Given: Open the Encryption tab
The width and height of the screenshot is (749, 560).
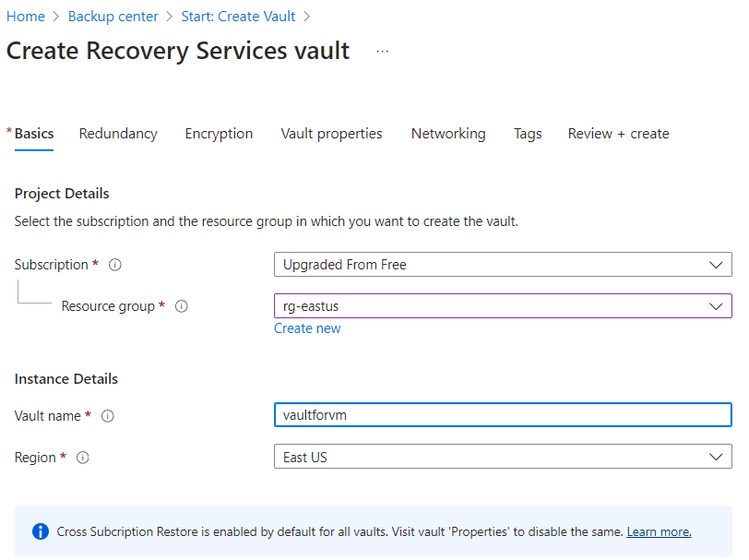Looking at the screenshot, I should [x=219, y=134].
